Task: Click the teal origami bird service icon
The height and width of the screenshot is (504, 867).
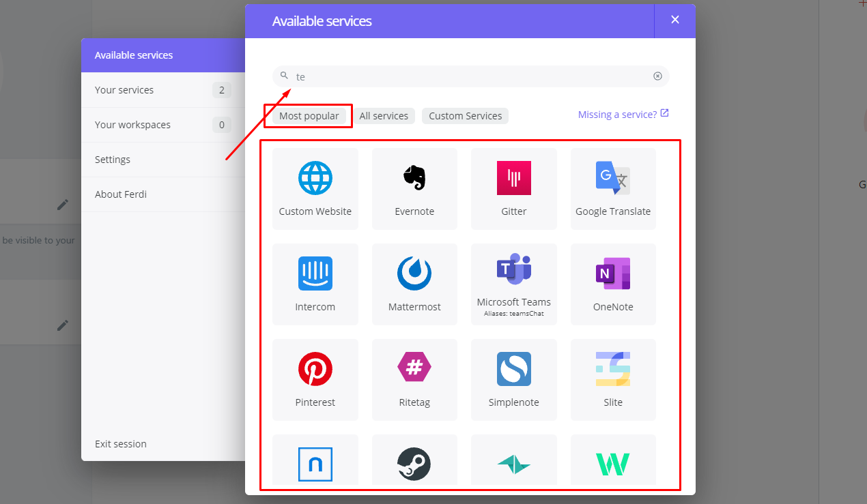Action: click(x=514, y=464)
